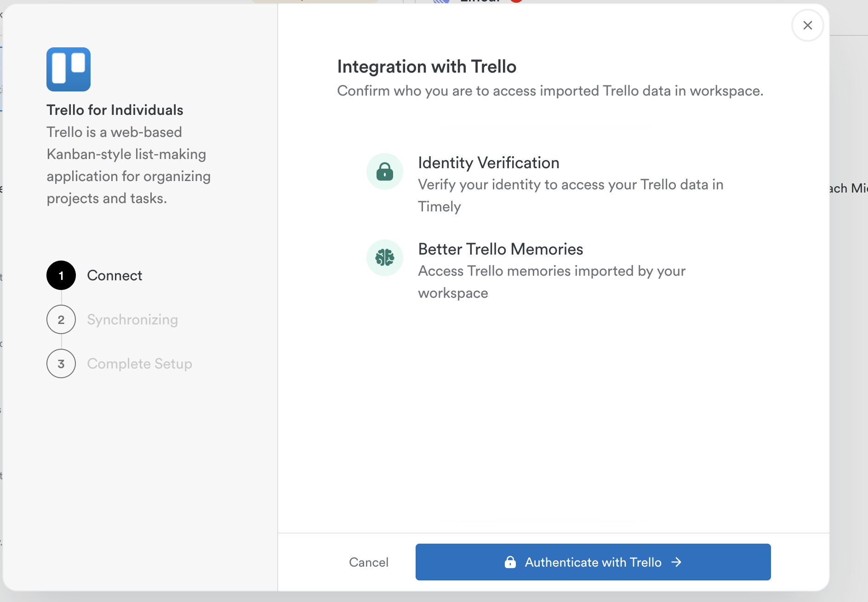The width and height of the screenshot is (868, 602).
Task: Select step 1 Connect indicator
Action: (61, 275)
